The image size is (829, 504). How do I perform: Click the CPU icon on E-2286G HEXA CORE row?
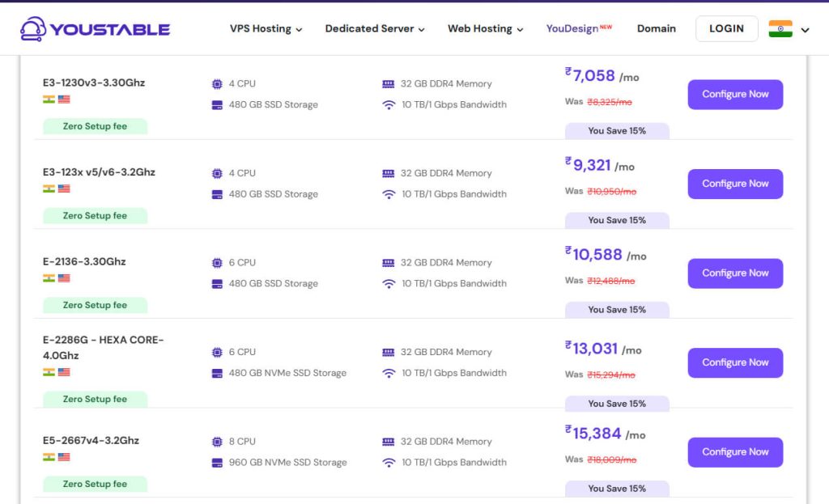point(217,352)
